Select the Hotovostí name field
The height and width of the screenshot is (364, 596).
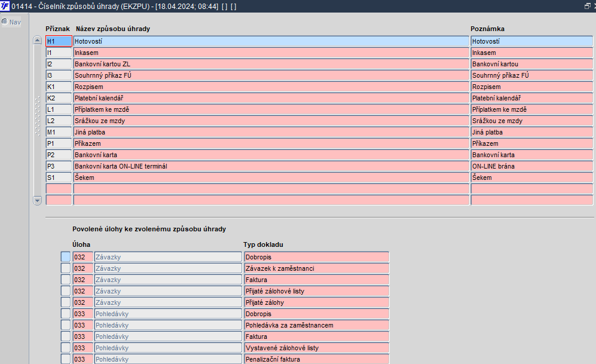pyautogui.click(x=271, y=41)
